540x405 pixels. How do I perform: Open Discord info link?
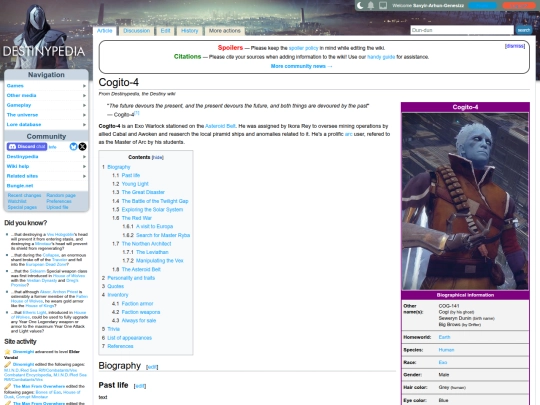coord(52,147)
